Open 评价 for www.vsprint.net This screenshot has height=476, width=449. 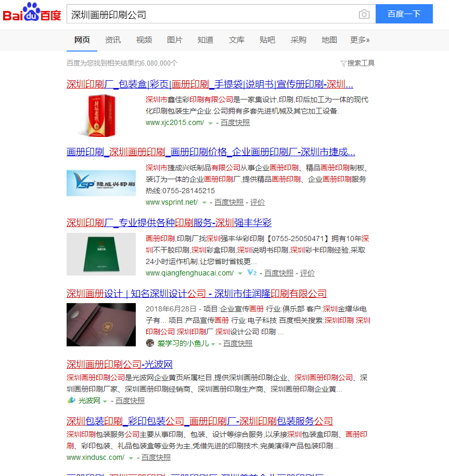(x=258, y=202)
